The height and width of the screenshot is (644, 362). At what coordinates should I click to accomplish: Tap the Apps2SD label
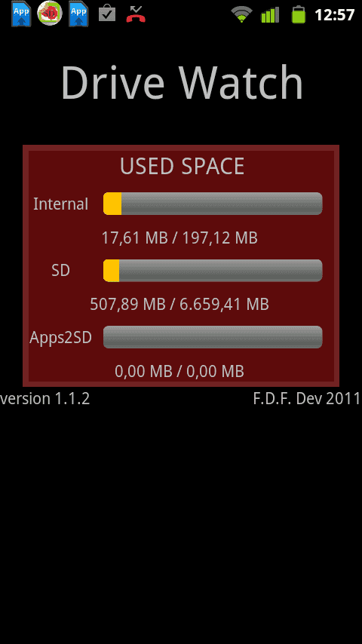pos(61,338)
